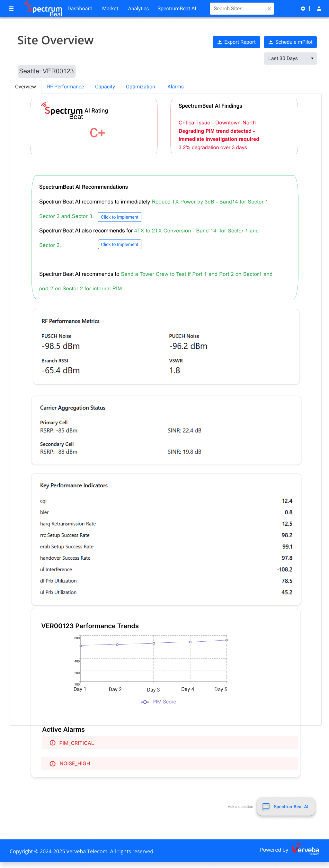Image resolution: width=329 pixels, height=868 pixels.
Task: Implement the Reduce TX Power recommendation
Action: tap(120, 217)
